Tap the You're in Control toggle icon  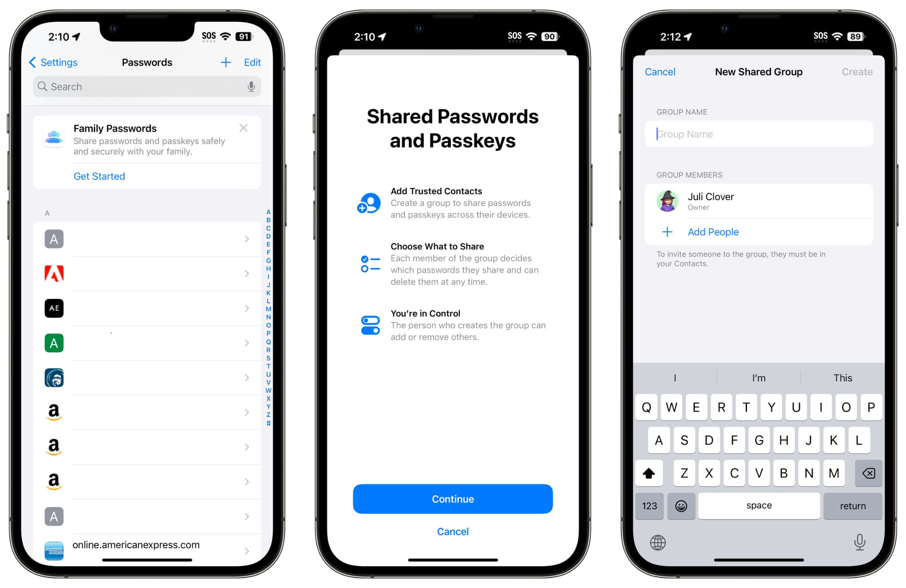(x=369, y=325)
